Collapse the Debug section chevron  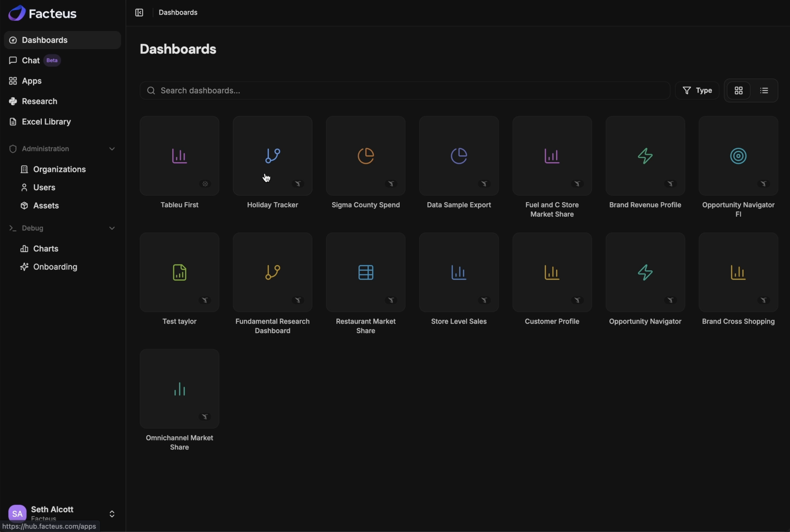pyautogui.click(x=112, y=228)
